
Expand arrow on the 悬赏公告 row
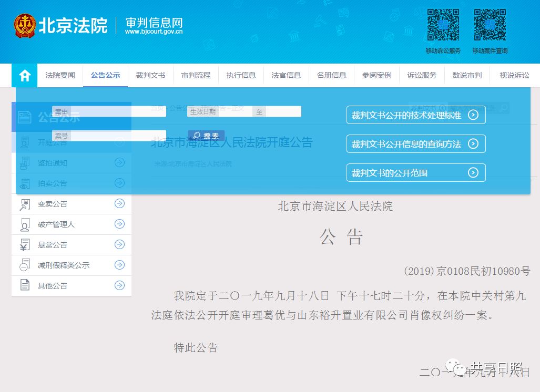point(119,244)
